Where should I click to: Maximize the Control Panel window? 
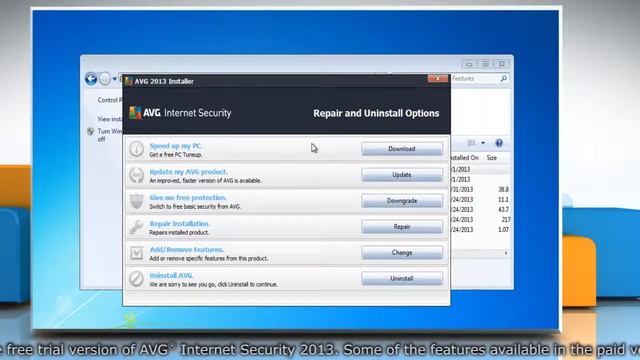coord(485,64)
